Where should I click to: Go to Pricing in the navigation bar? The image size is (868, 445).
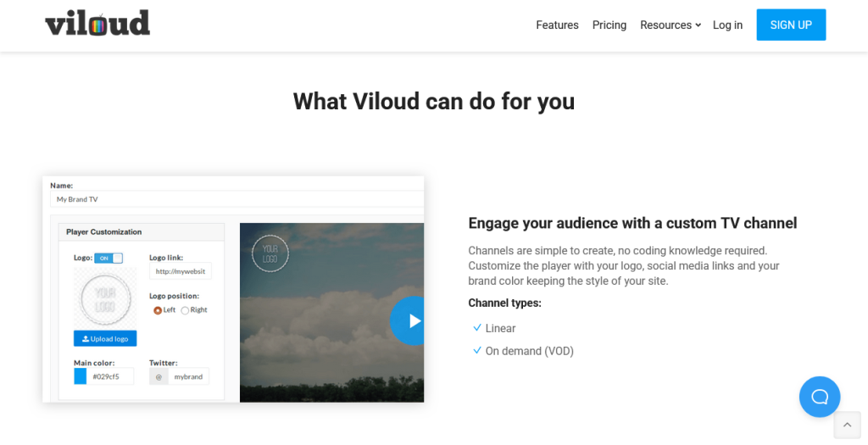click(x=609, y=25)
